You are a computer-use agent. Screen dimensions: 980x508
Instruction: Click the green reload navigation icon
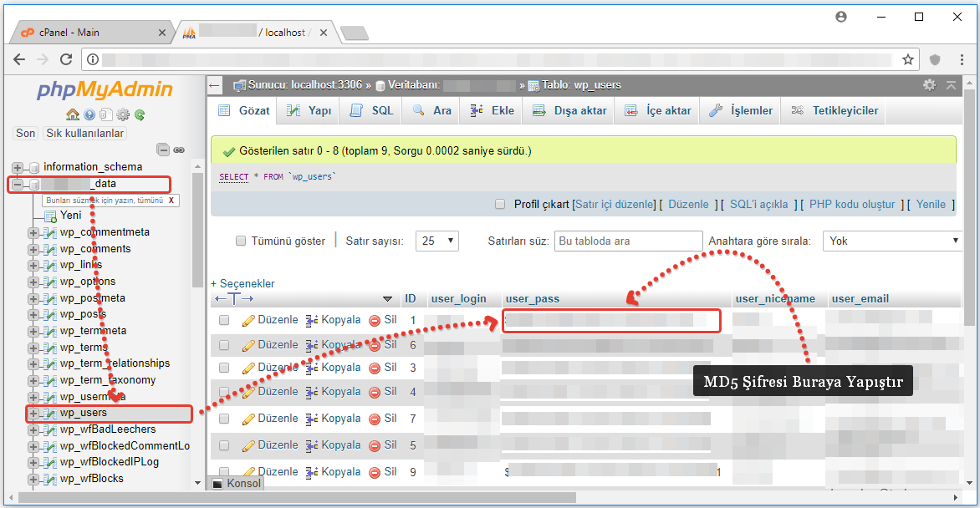[x=140, y=114]
